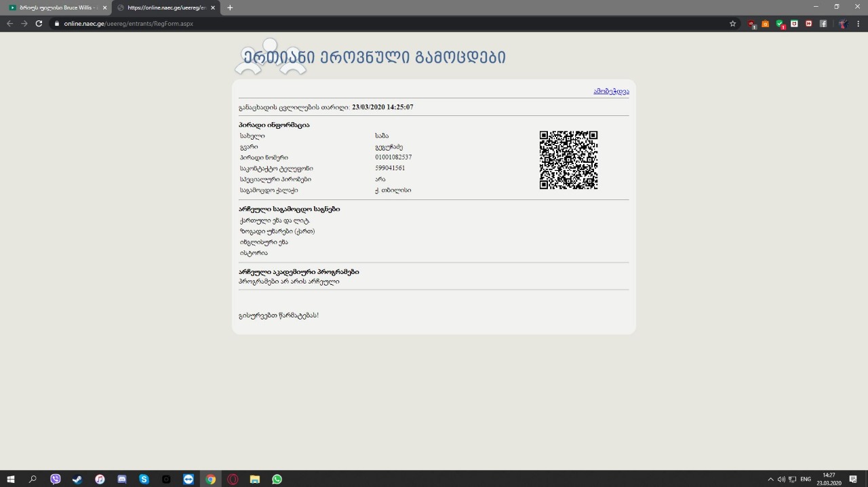This screenshot has height=487, width=868.
Task: Open a new browser tab
Action: click(230, 7)
